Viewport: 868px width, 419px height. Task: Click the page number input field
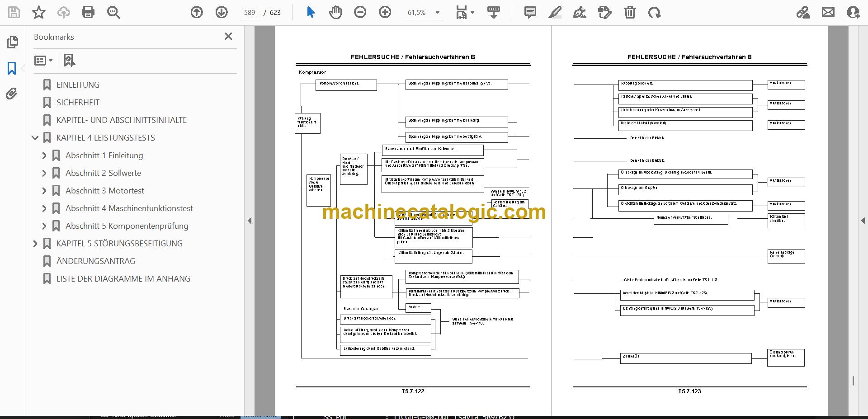tap(250, 13)
